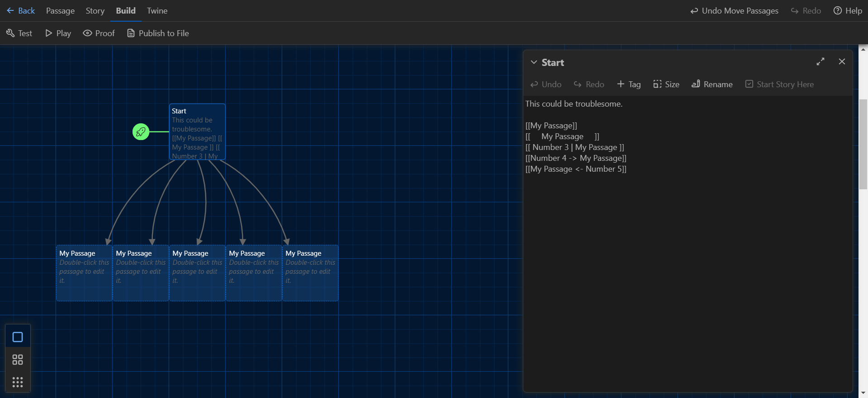
Task: Click Publish to File
Action: [158, 33]
